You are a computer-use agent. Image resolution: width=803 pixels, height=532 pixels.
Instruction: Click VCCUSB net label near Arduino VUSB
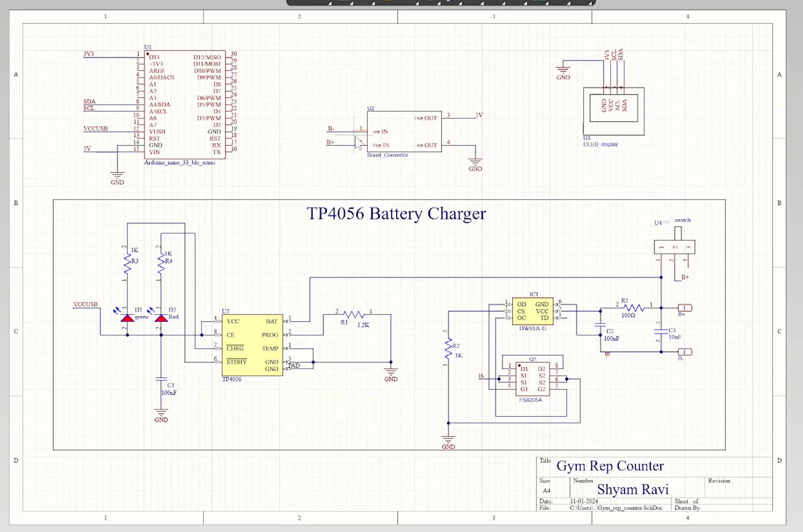[x=95, y=128]
